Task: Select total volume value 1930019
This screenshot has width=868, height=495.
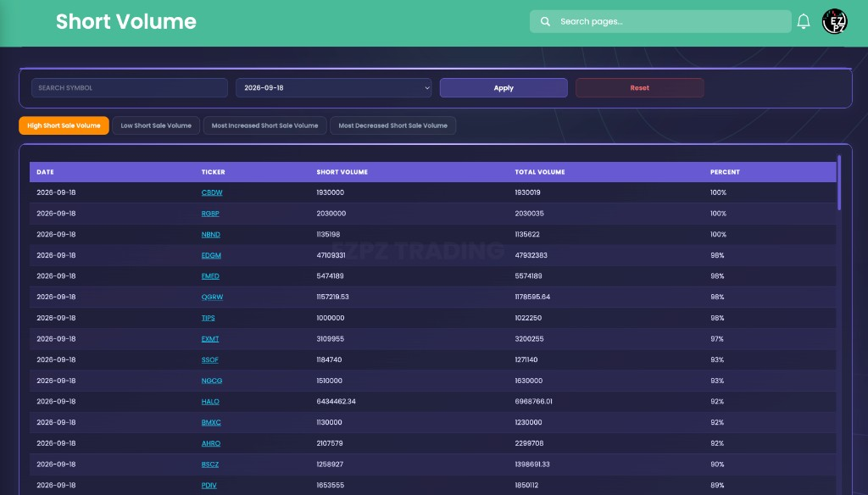Action: pos(527,192)
